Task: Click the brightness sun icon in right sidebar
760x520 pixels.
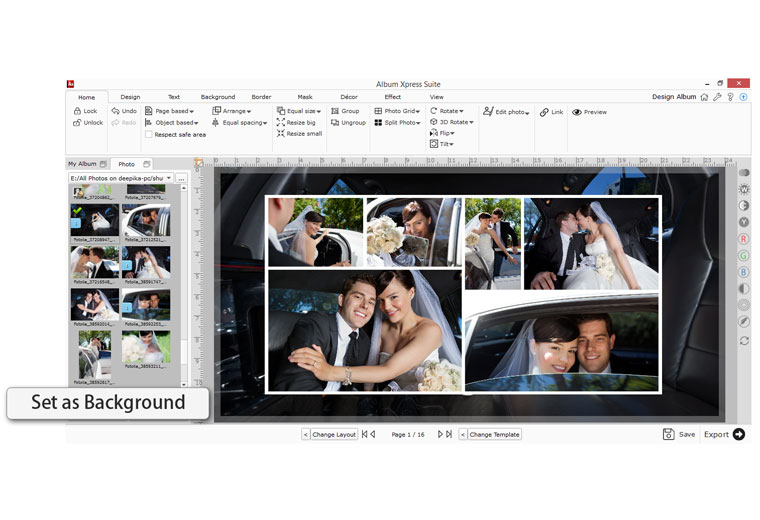Action: coord(744,189)
